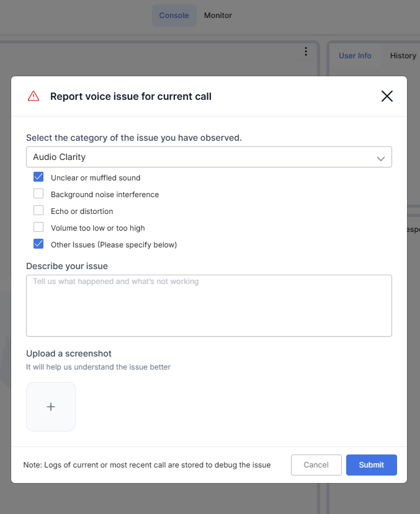Enable Background noise interference checkbox
Screen dimensions: 420x514
[38, 194]
